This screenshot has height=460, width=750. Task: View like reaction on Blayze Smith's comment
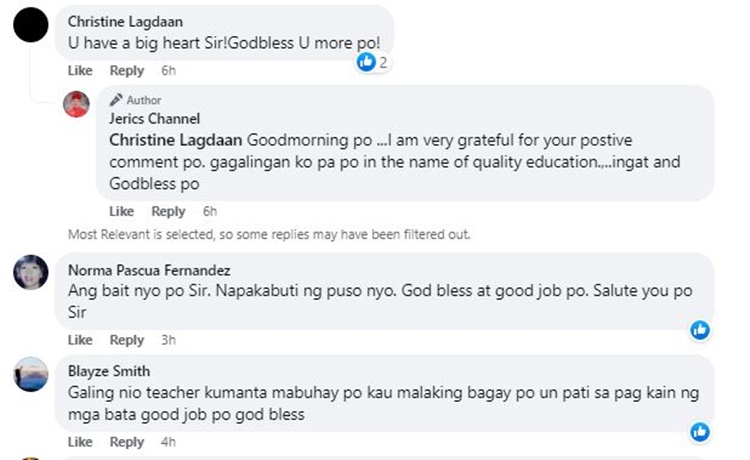click(700, 431)
